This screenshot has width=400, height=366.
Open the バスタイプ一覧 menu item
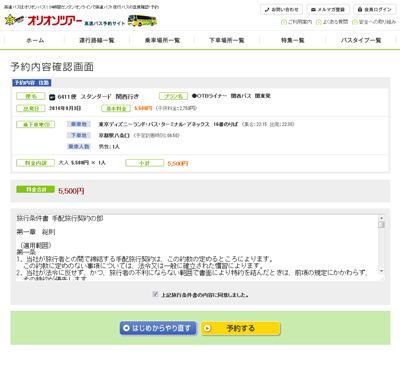(361, 40)
